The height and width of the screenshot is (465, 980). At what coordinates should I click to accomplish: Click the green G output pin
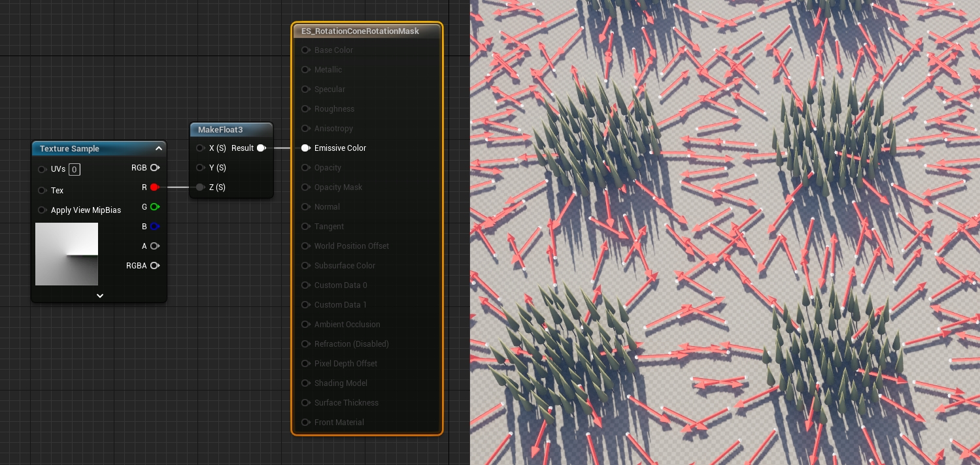[154, 207]
